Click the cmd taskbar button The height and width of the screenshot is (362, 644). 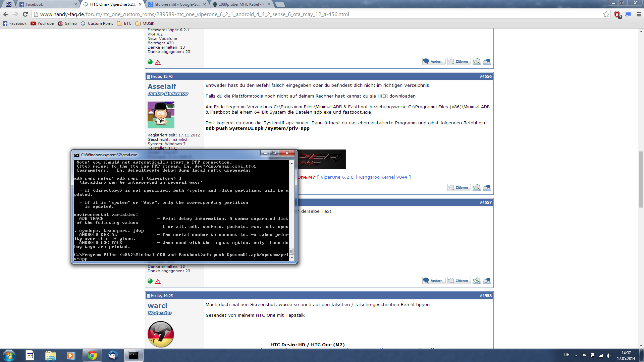(133, 355)
